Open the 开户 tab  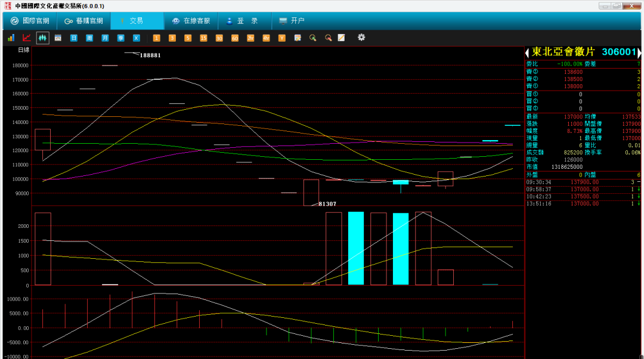click(x=292, y=20)
